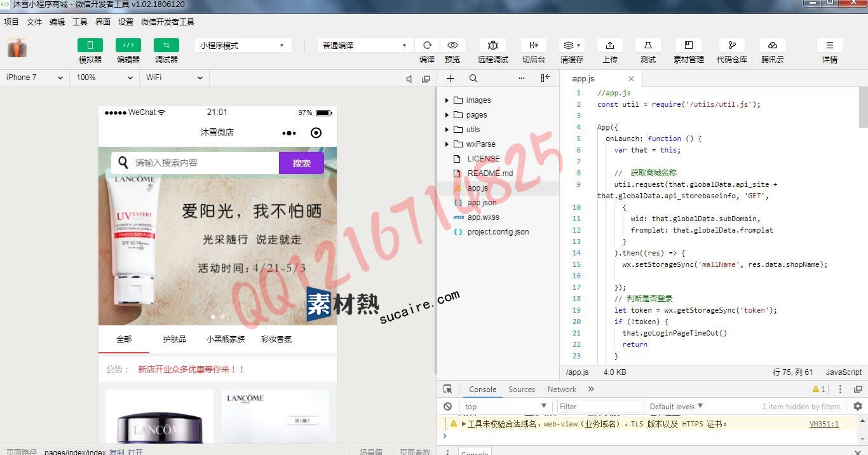868x455 pixels.
Task: Open 素材管理 material management
Action: coord(689,45)
